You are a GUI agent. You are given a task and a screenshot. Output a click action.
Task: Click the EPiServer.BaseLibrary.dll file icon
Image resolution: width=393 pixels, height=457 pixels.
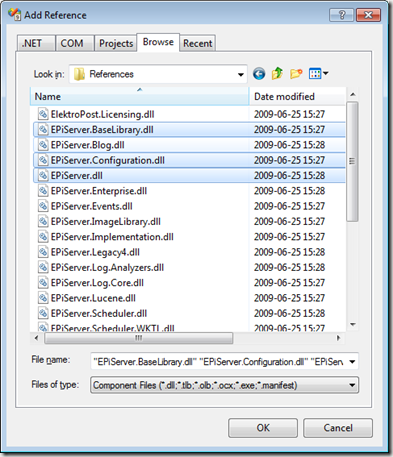point(43,130)
